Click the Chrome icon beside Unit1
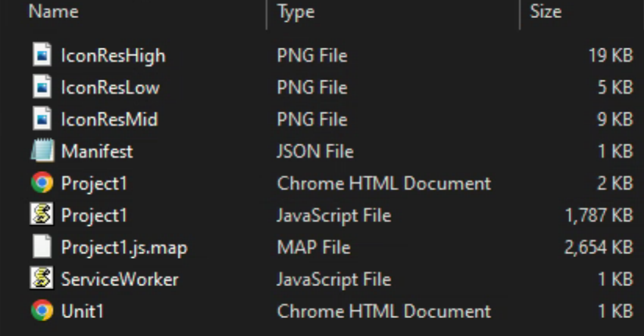This screenshot has height=336, width=644. coord(42,310)
